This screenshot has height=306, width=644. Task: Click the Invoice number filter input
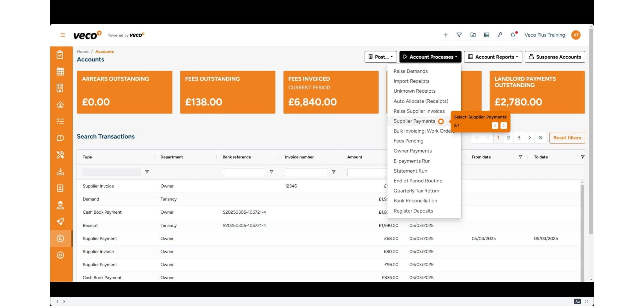click(306, 172)
